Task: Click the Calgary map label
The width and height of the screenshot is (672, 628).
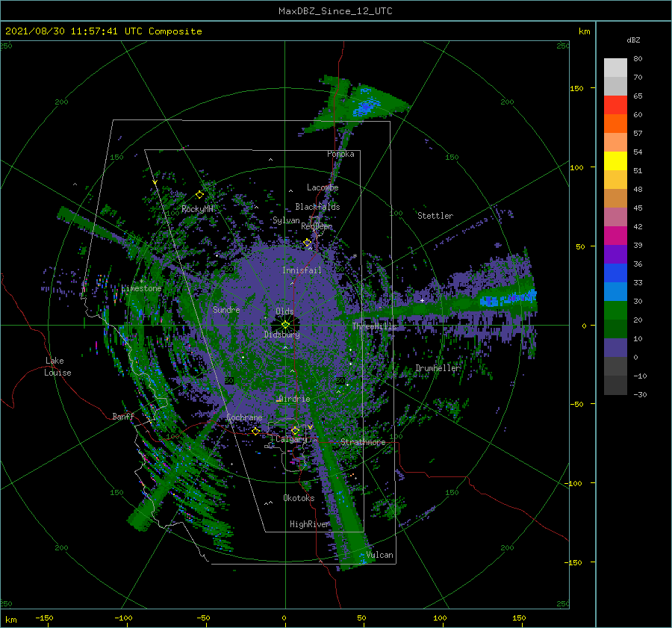Action: (x=291, y=439)
